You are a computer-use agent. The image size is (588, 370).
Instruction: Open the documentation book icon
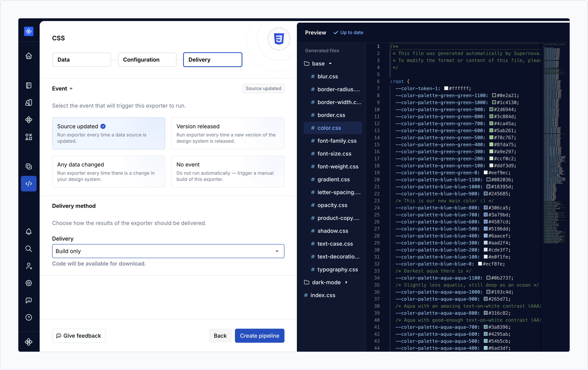coord(29,85)
